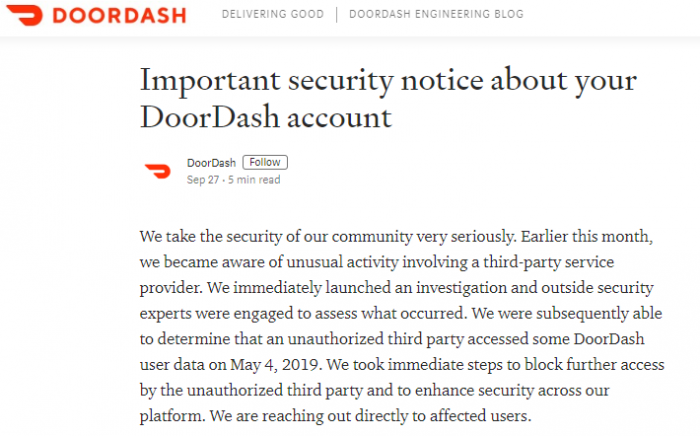Click the 5 min read label
700x436 pixels.
pos(254,180)
